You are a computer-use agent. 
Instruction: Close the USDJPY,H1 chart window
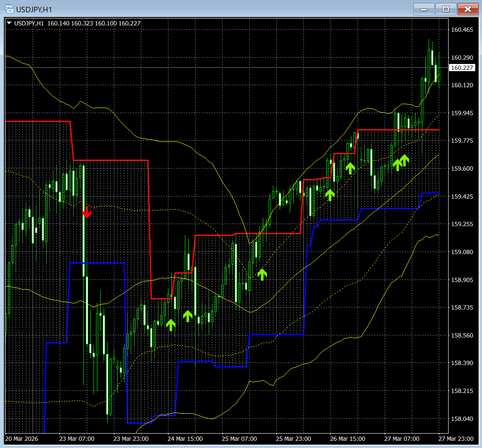[468, 9]
